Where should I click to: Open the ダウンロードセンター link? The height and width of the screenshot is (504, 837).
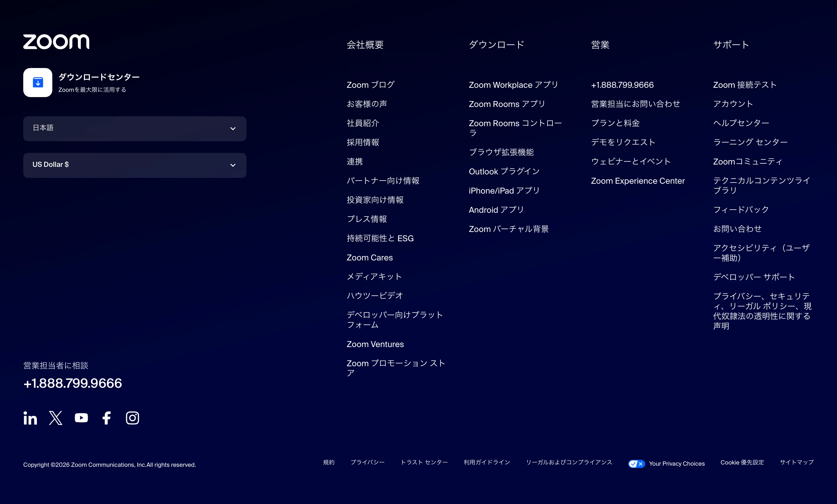coord(99,77)
